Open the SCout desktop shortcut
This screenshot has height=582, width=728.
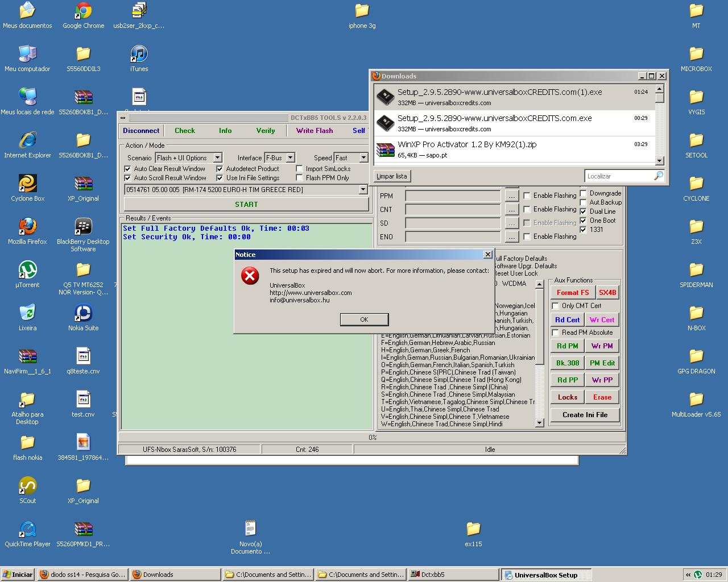(x=27, y=490)
